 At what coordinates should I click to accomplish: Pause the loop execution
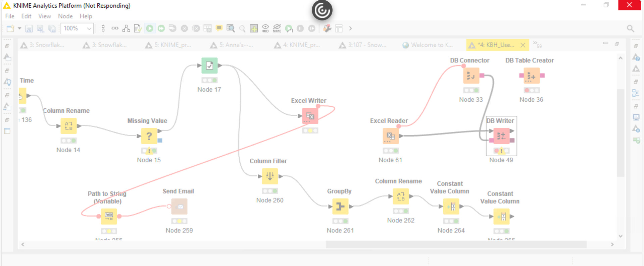tap(300, 29)
